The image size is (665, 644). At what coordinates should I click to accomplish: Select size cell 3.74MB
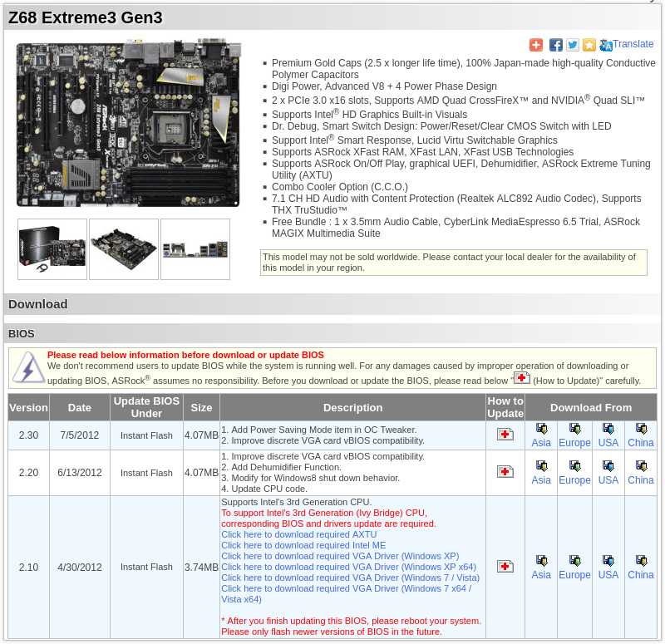point(201,568)
